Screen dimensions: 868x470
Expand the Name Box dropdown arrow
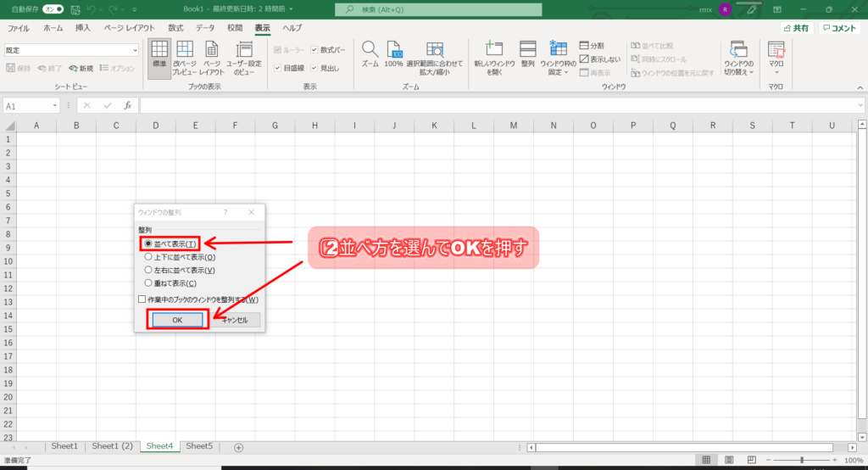point(56,105)
